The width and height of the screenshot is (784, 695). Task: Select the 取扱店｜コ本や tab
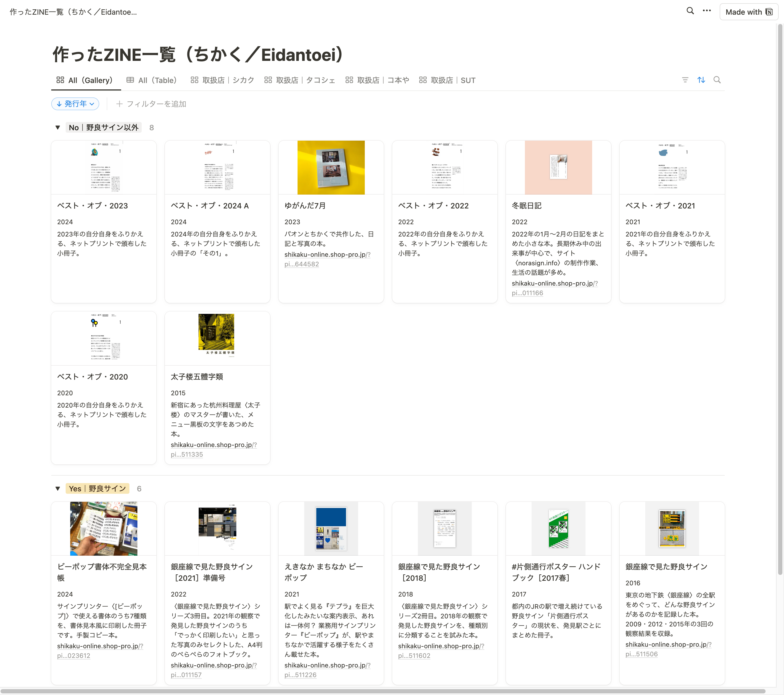pos(377,80)
